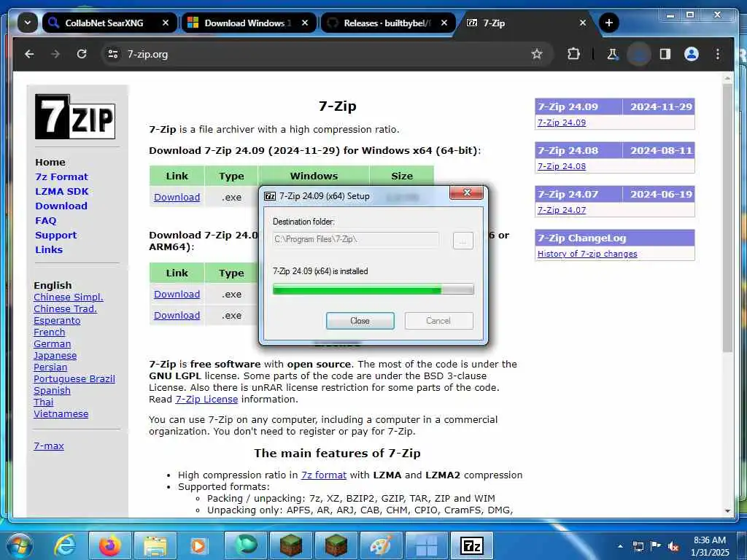747x560 pixels.
Task: Switch language to Chinese Simpl.
Action: pyautogui.click(x=68, y=297)
